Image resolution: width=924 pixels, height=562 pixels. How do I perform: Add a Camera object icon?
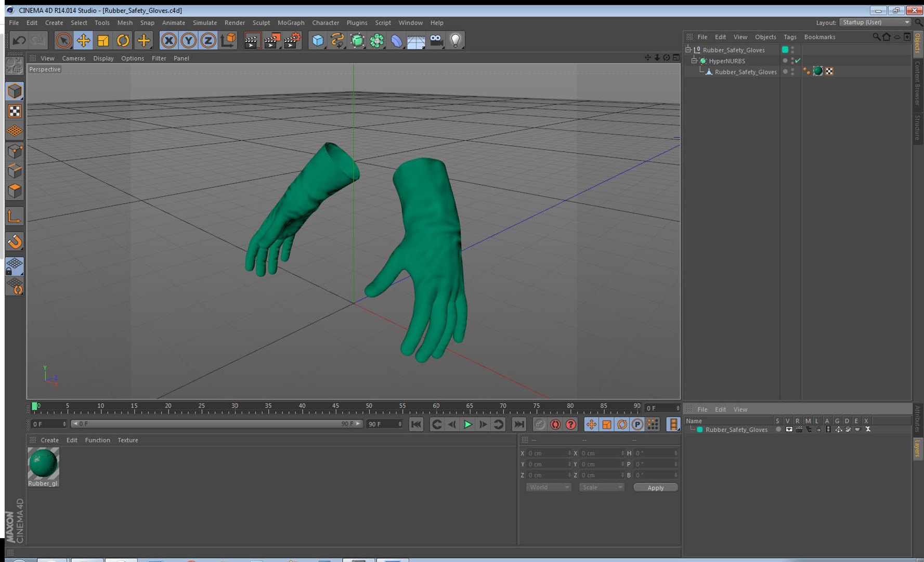pyautogui.click(x=436, y=40)
